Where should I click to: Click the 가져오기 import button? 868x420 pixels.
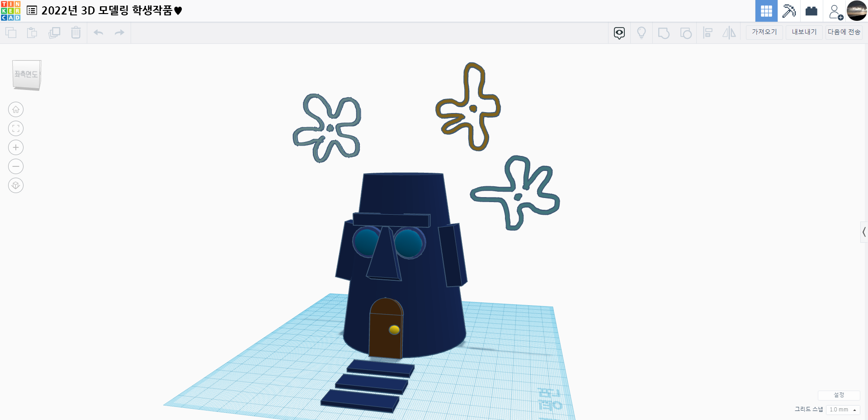click(764, 32)
